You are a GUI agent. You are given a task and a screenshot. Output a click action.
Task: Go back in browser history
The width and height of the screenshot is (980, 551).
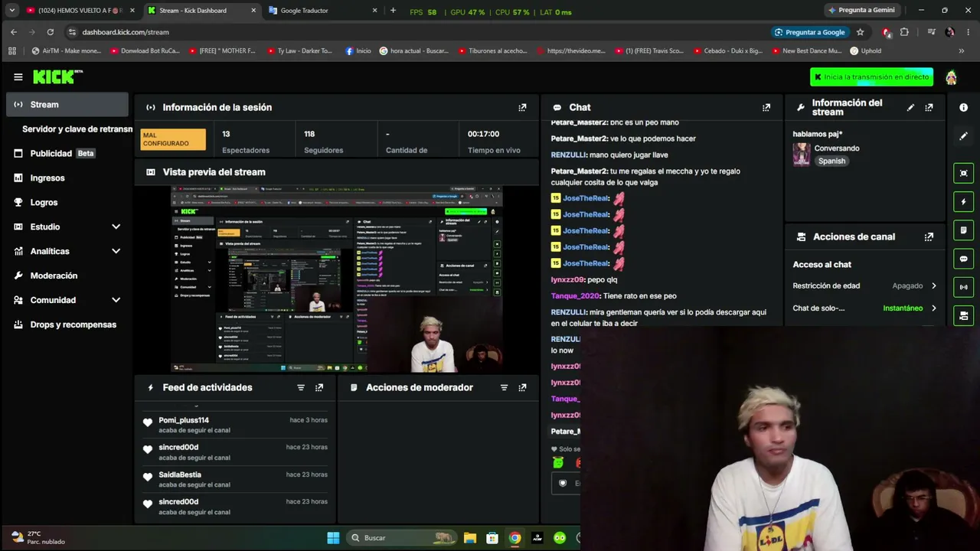14,32
